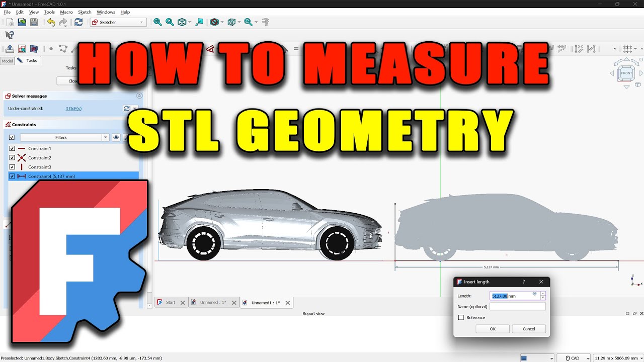Click the Fit all zoom icon
The image size is (644, 362).
coord(157,22)
